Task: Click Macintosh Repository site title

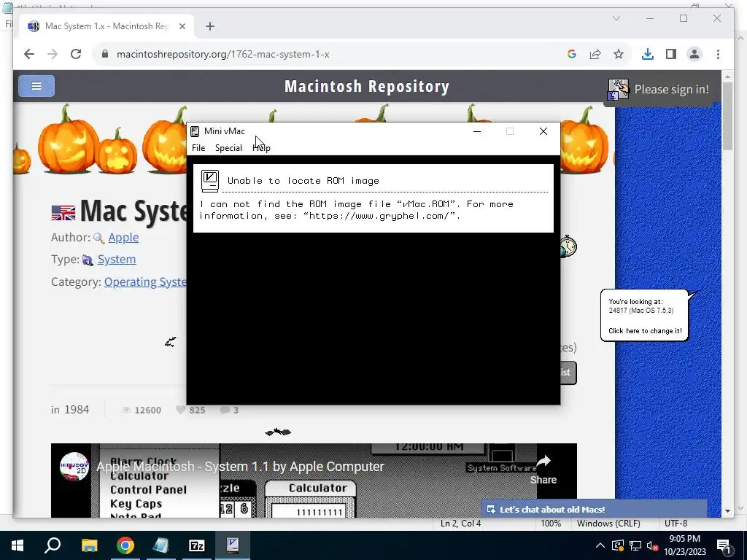Action: 367,86
